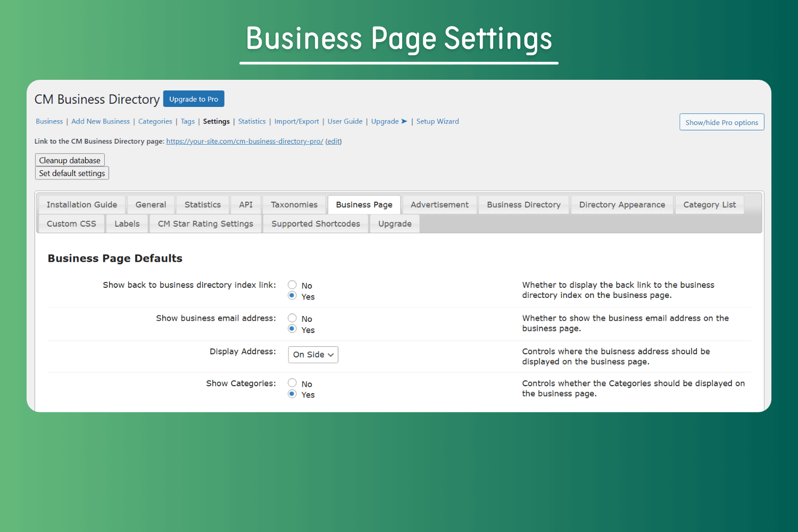This screenshot has height=532, width=798.
Task: Switch to Supported Shortcodes tab
Action: pos(316,224)
